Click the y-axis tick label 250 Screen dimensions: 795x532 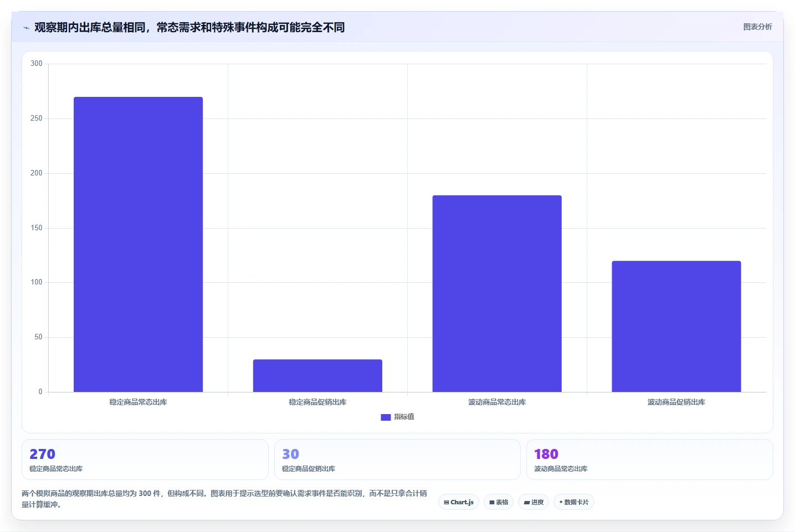[x=37, y=118]
